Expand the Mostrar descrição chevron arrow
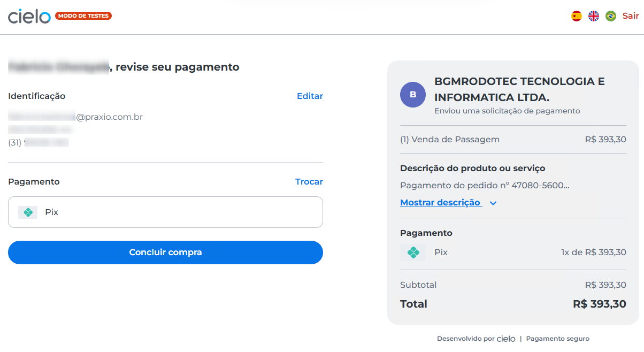 click(x=493, y=203)
